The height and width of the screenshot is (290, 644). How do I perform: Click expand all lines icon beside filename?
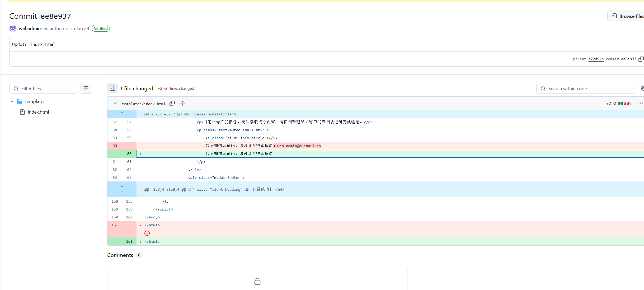point(183,103)
